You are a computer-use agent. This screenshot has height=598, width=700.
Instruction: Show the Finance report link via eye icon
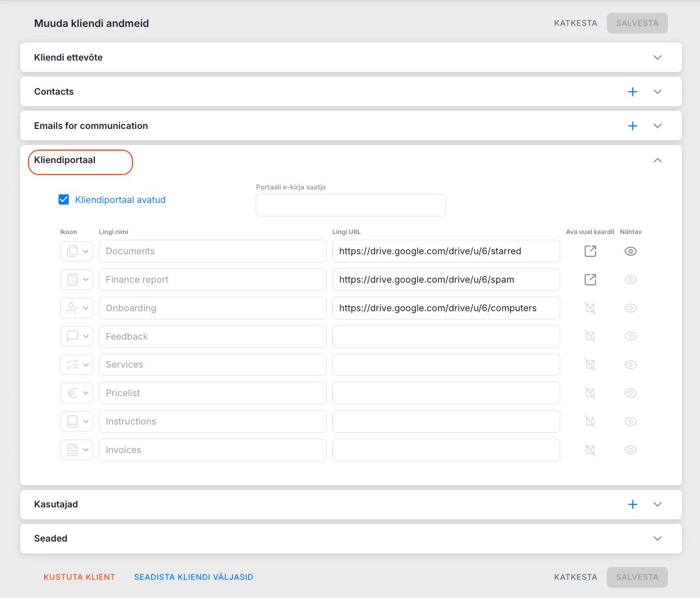click(x=630, y=280)
